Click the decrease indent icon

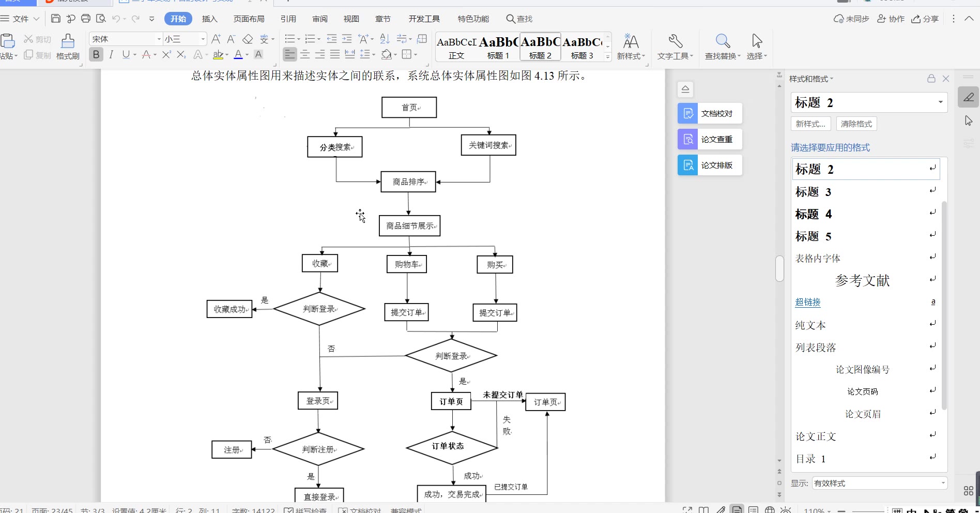[332, 39]
